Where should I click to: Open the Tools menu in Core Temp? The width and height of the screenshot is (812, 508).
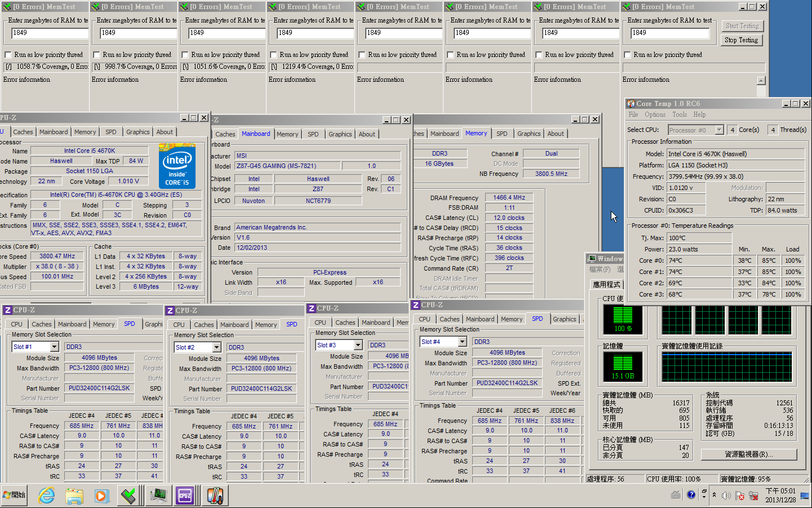coord(680,114)
